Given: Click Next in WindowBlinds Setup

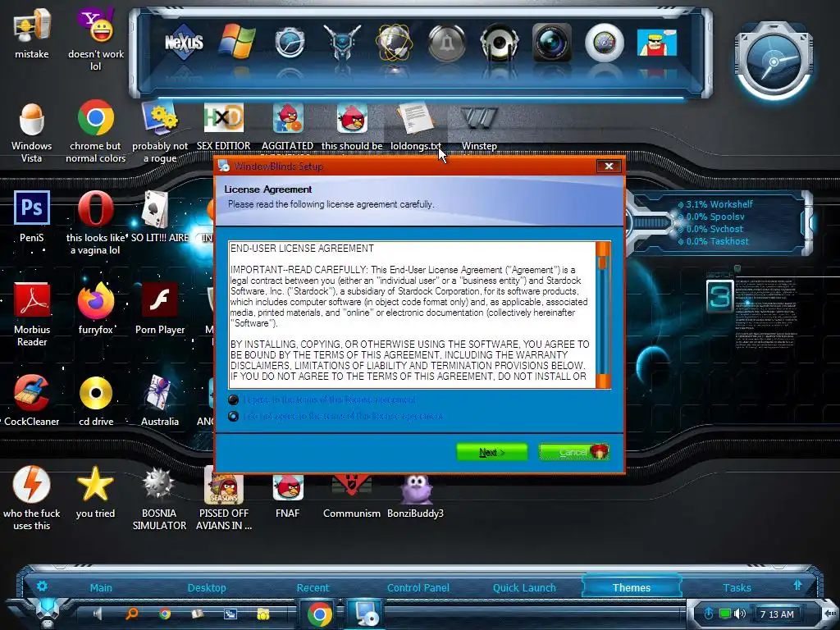Looking at the screenshot, I should [x=492, y=452].
